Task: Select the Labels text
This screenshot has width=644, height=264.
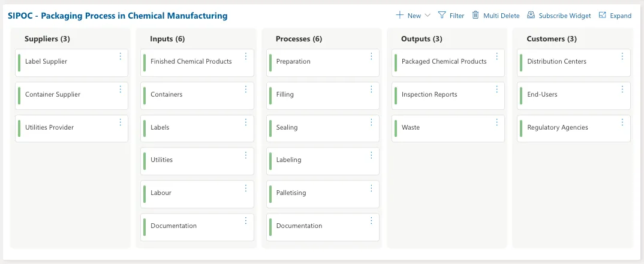Action: point(160,127)
